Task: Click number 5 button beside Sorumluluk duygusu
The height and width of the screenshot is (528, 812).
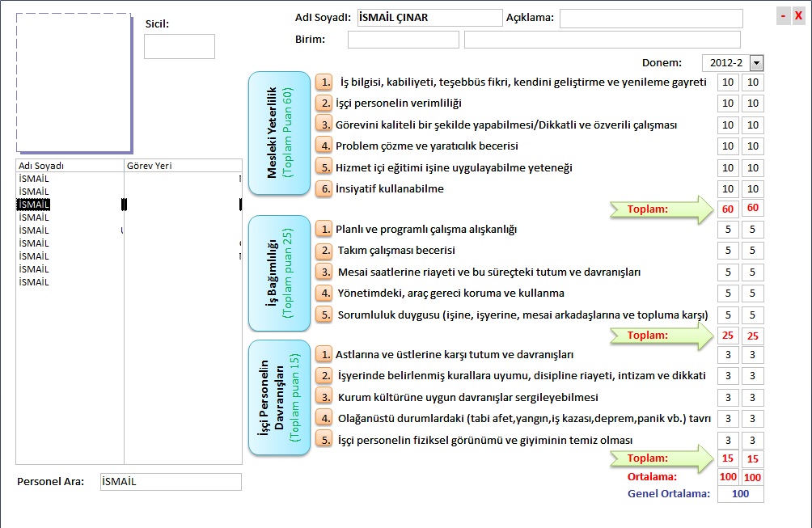Action: tap(324, 315)
